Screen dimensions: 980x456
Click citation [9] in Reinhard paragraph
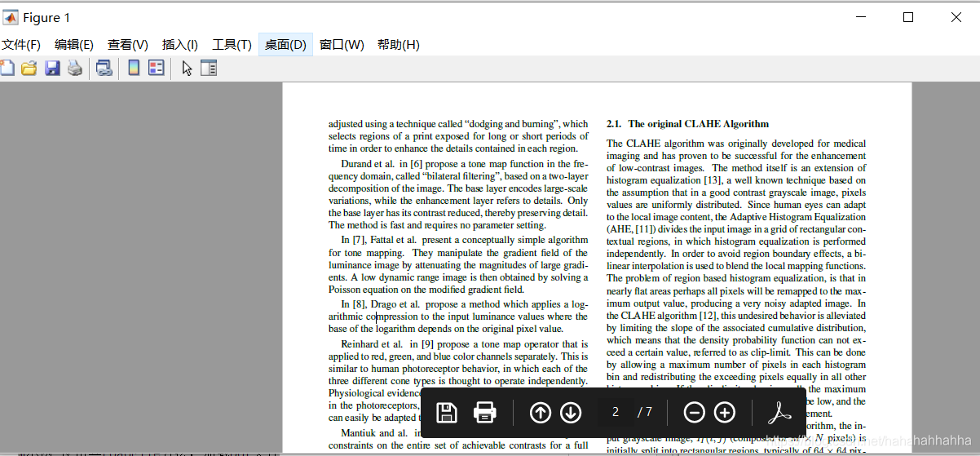[x=427, y=344]
